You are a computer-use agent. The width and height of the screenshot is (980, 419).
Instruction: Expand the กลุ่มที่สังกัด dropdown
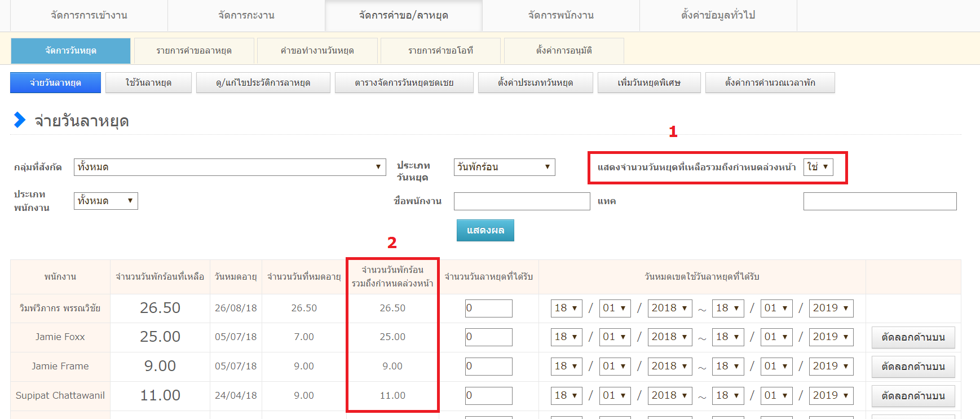(229, 167)
